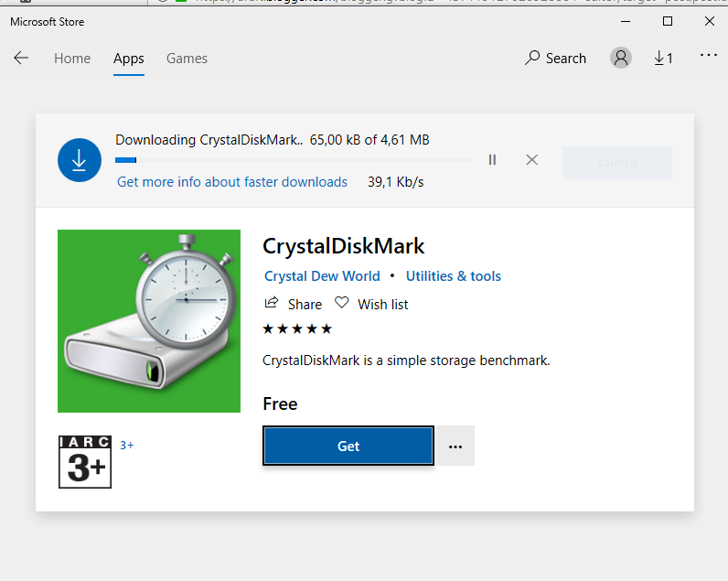
Task: Click the IARC 3+ rating badge
Action: [85, 462]
